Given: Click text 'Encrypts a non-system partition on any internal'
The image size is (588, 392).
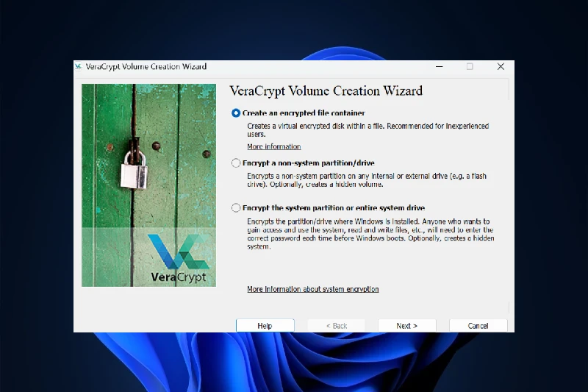Looking at the screenshot, I should (x=320, y=176).
